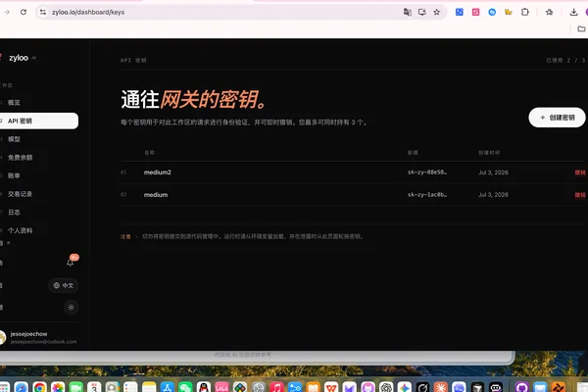Image resolution: width=588 pixels, height=392 pixels.
Task: Click the 已使用 2 / 3 usage counter
Action: click(x=565, y=60)
